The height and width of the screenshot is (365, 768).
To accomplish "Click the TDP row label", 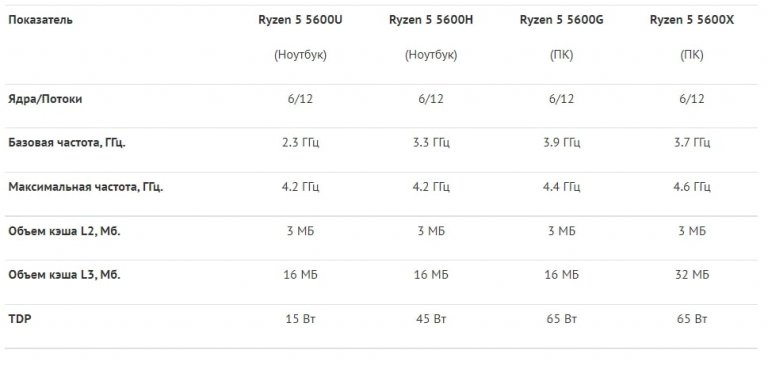I will click(x=20, y=319).
